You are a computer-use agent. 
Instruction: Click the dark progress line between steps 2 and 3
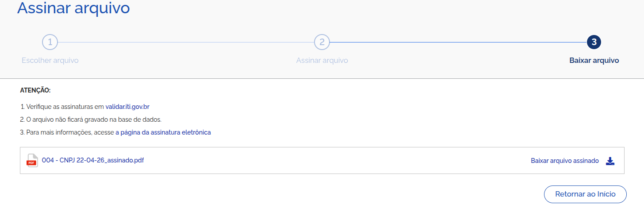[458, 42]
